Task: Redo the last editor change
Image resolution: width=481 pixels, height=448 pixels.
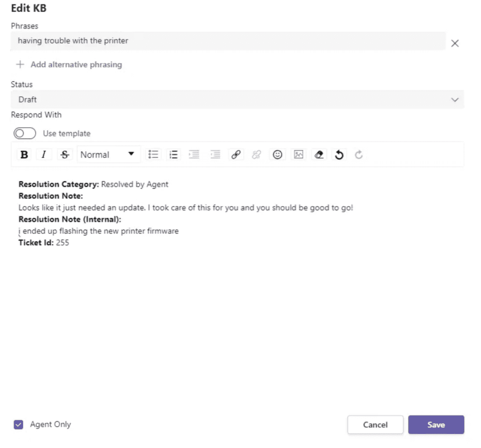Action: 358,154
